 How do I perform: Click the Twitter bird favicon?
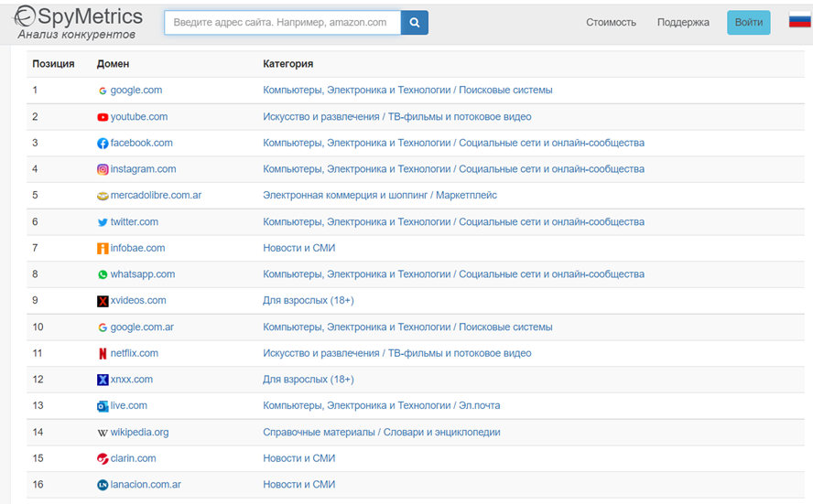(x=103, y=222)
